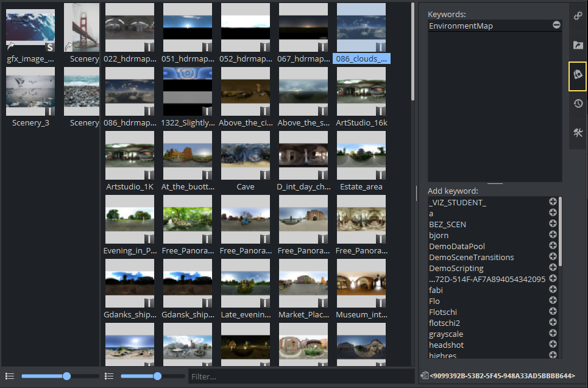The image size is (588, 388).
Task: Select the 086_clouds asset label
Action: [361, 59]
